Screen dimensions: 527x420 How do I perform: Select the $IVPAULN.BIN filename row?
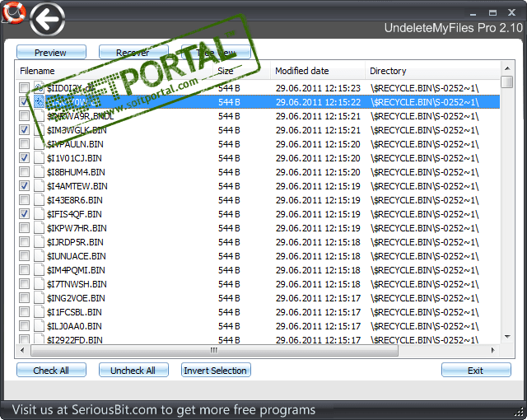(75, 144)
